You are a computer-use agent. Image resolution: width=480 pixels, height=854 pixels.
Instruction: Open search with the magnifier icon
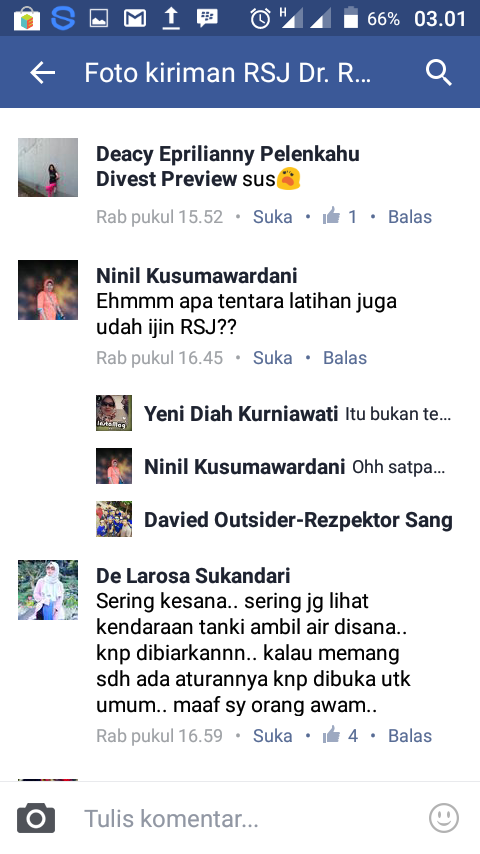[x=438, y=72]
